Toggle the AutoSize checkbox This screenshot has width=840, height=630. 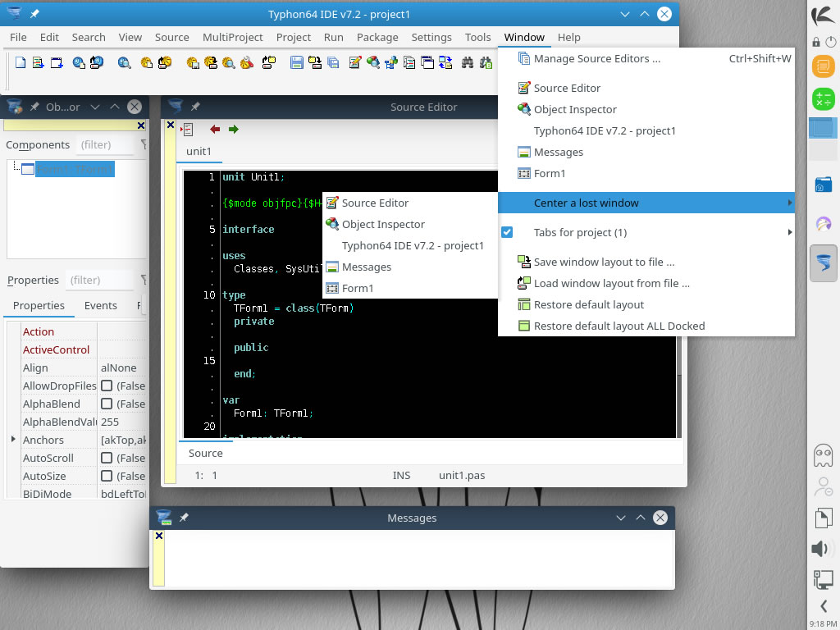[107, 476]
